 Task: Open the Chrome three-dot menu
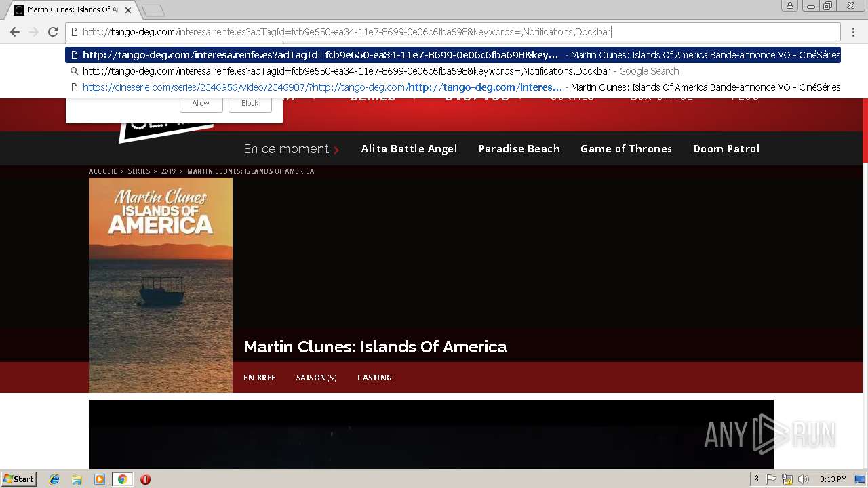pyautogui.click(x=853, y=32)
